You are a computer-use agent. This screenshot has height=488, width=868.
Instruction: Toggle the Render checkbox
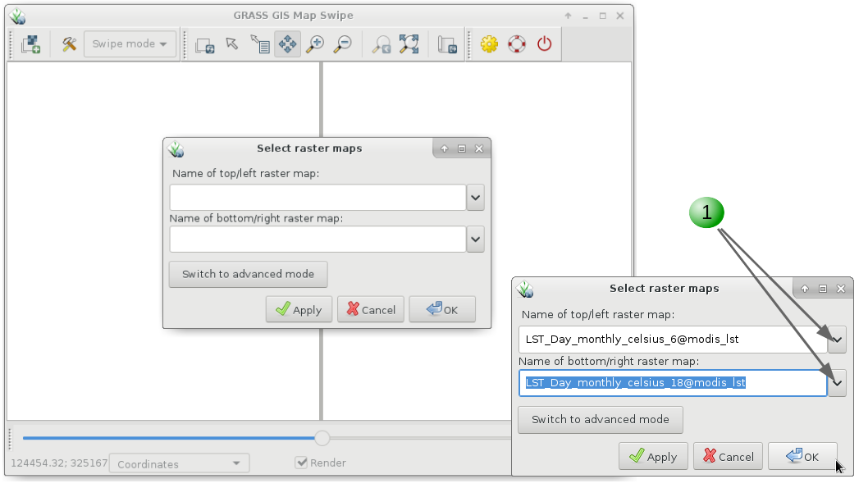coord(301,463)
